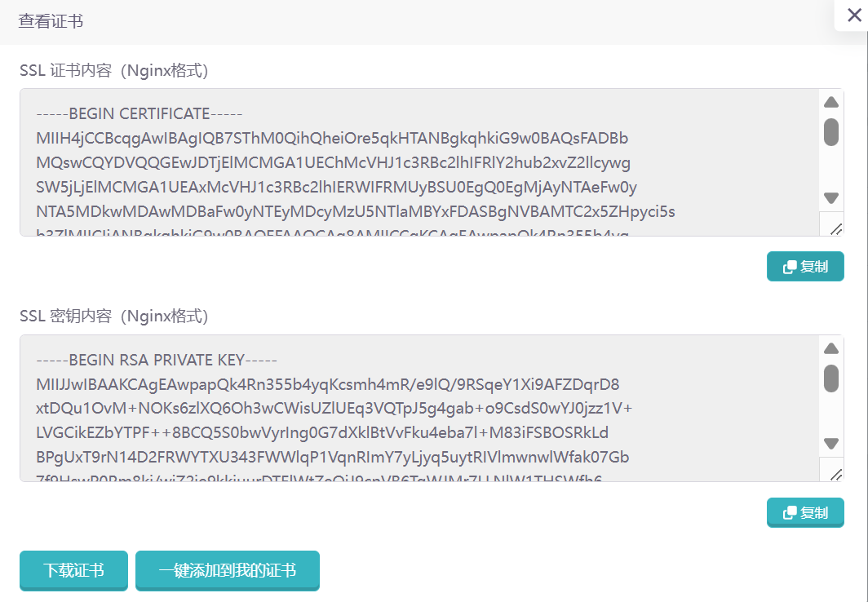Viewport: 868px width, 602px height.
Task: Click the private key box scrollbar thumb
Action: point(831,378)
